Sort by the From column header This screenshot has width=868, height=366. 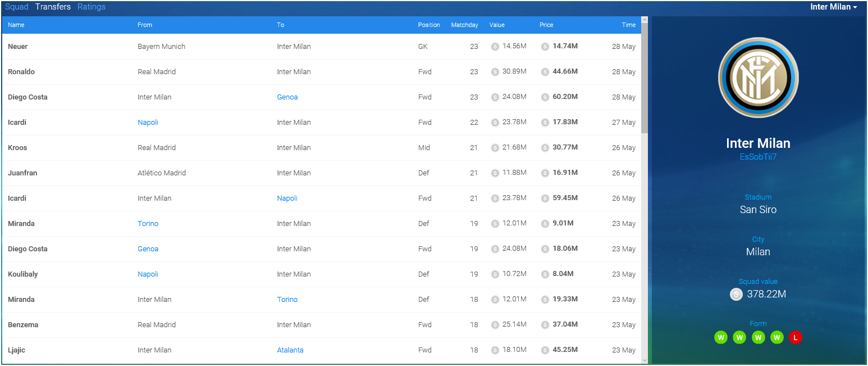[x=145, y=25]
